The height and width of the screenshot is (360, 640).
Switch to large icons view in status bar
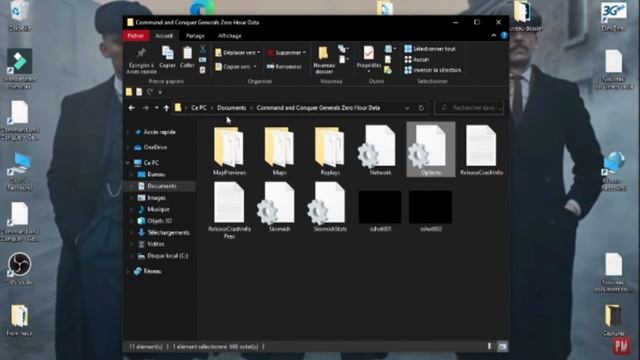(x=502, y=347)
